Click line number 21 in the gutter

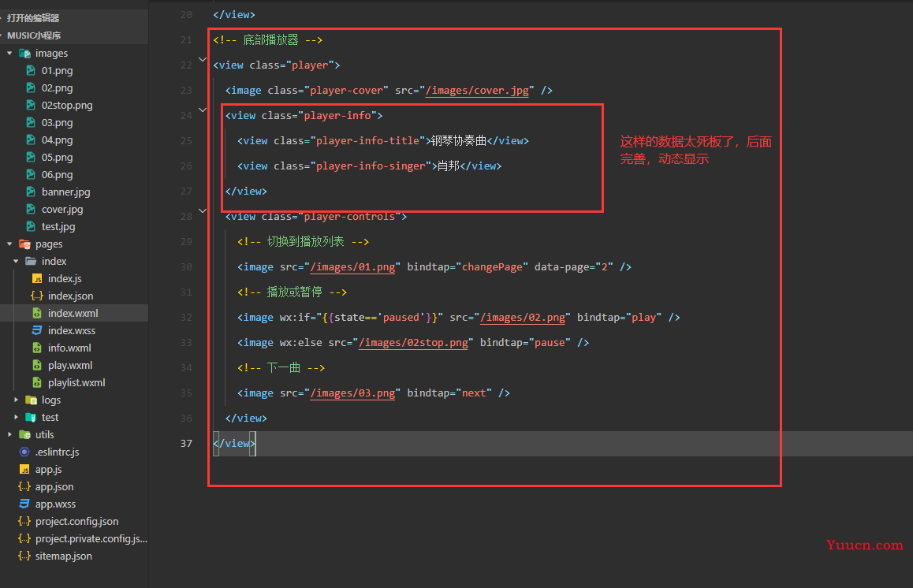186,40
